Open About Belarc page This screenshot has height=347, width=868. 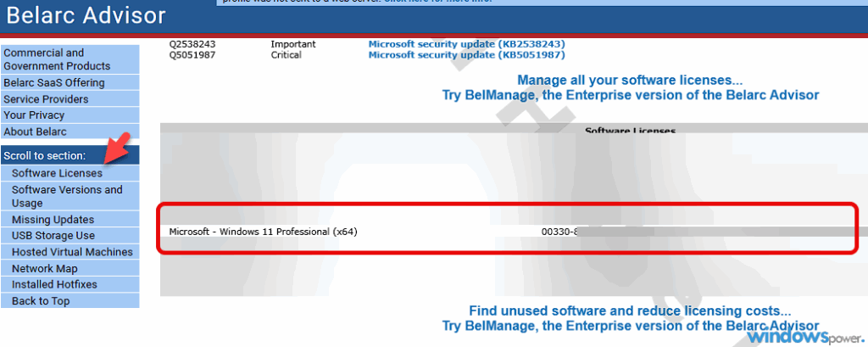(70, 132)
